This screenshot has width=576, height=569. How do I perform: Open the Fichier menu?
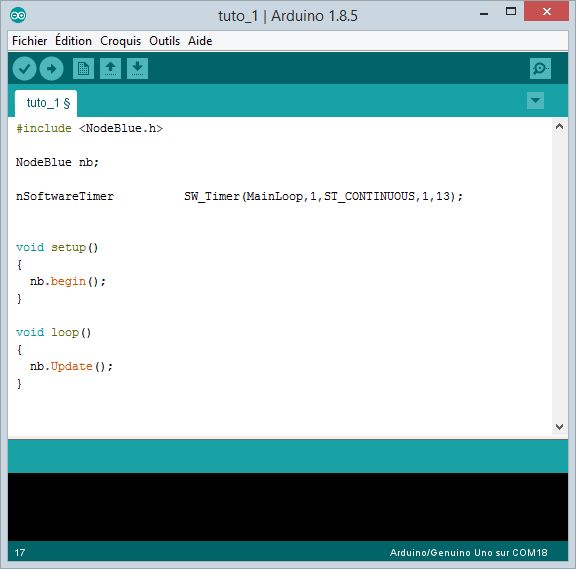click(x=29, y=41)
